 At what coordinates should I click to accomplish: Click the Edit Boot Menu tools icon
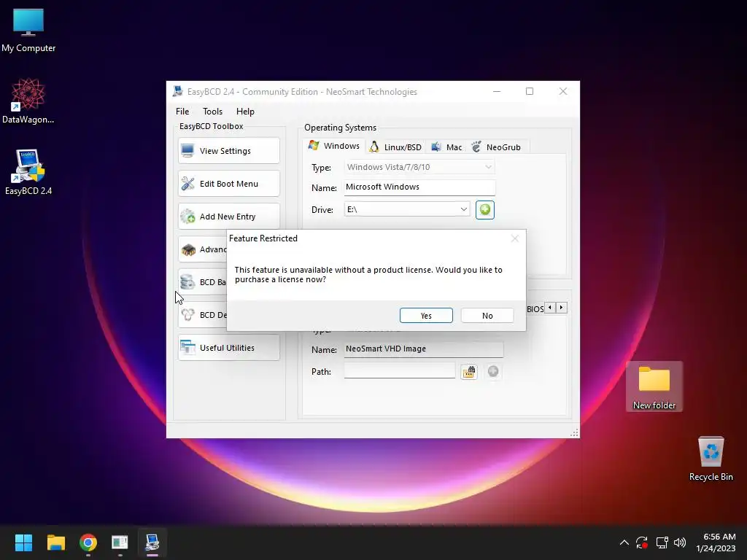(x=187, y=183)
